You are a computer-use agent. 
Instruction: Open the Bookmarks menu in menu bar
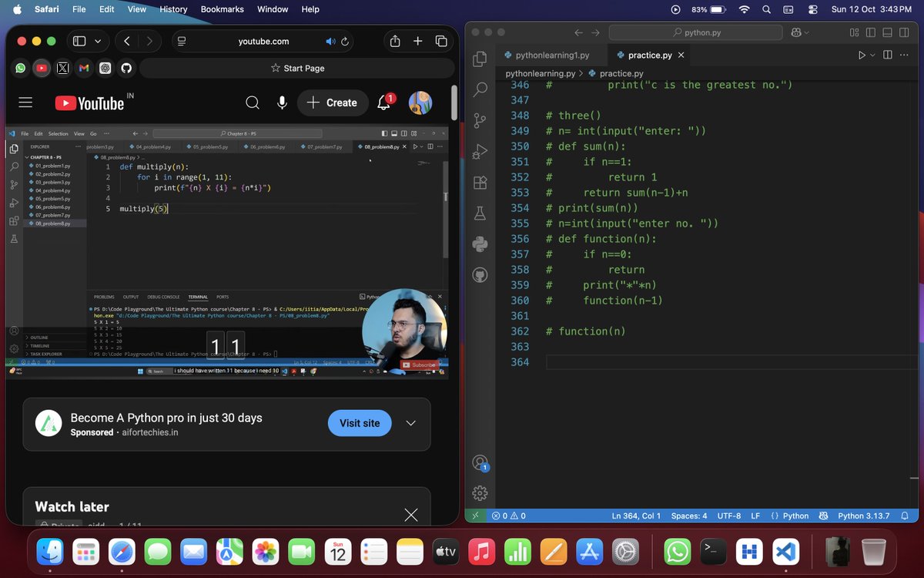coord(222,9)
